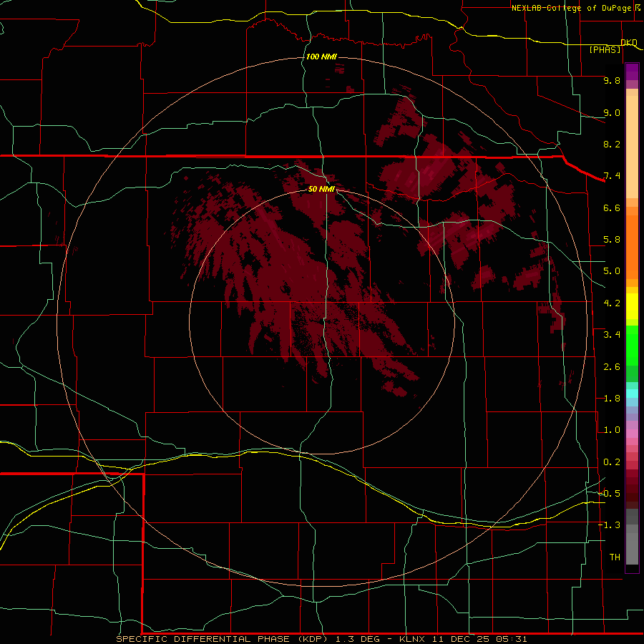This screenshot has width=644, height=644.
Task: Click the 50 NMI range ring label
Action: click(x=321, y=189)
